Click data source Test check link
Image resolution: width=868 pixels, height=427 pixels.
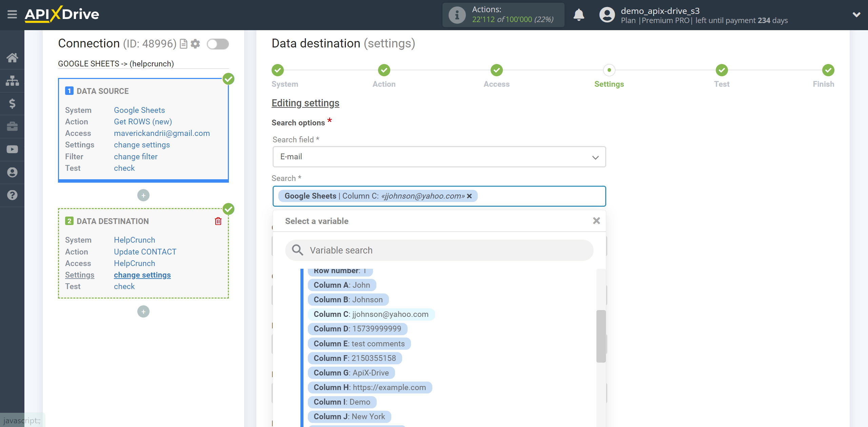click(x=124, y=168)
